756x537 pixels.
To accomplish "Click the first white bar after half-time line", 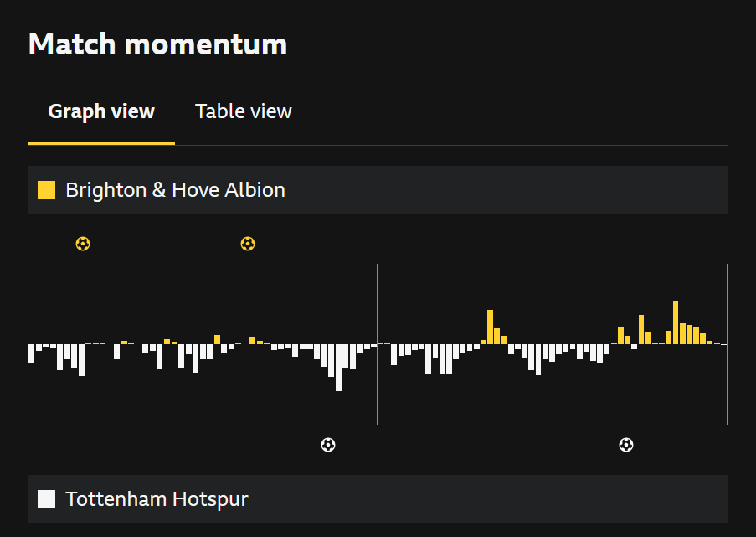I will [393, 354].
